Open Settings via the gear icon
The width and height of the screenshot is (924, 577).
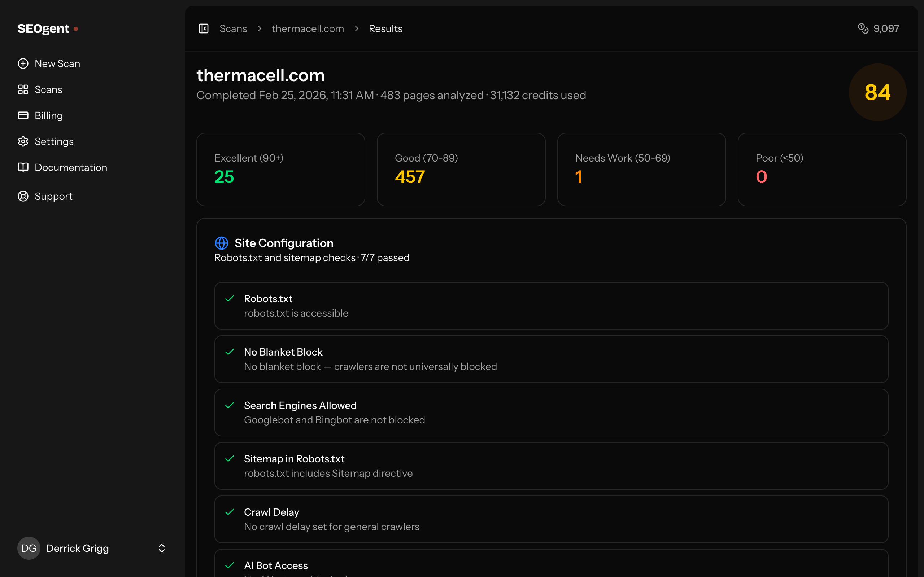[23, 141]
